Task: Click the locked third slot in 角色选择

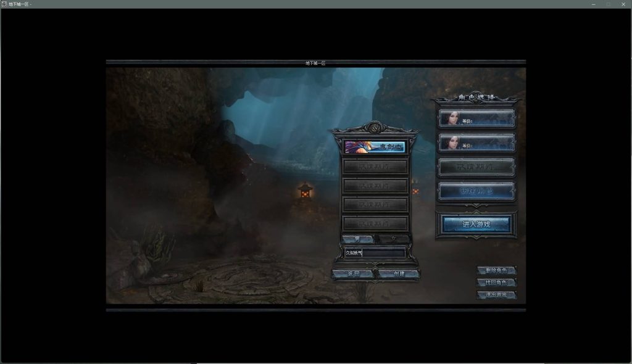Action: tap(476, 167)
